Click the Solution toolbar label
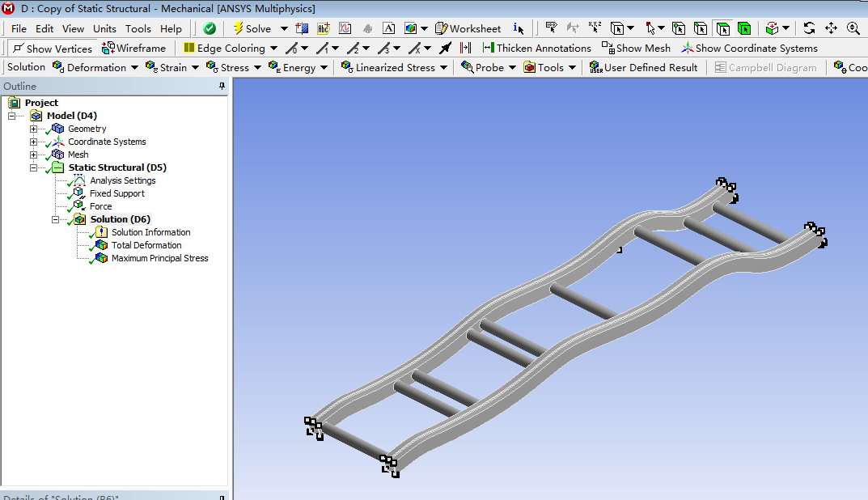This screenshot has width=868, height=500. point(26,67)
